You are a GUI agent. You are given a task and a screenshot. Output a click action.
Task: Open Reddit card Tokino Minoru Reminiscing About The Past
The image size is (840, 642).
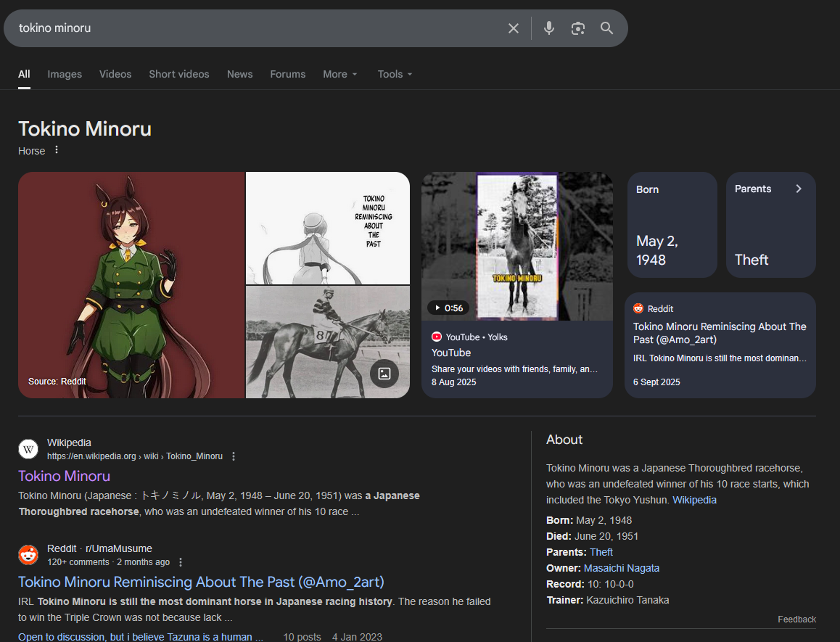[x=720, y=345]
